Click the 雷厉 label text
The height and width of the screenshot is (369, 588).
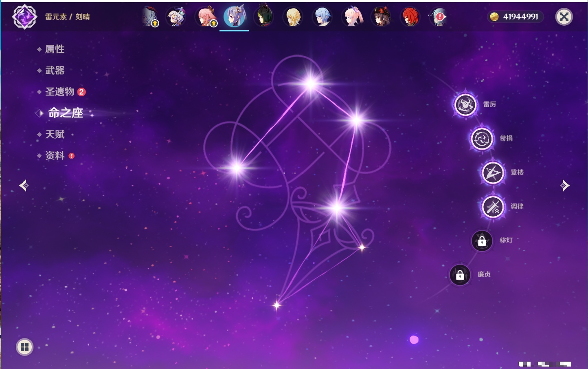coord(489,104)
